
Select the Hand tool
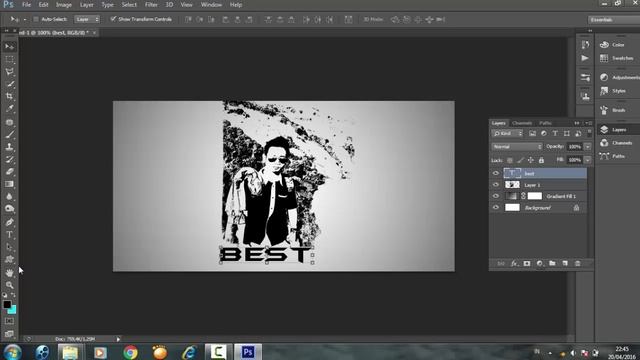tap(9, 273)
